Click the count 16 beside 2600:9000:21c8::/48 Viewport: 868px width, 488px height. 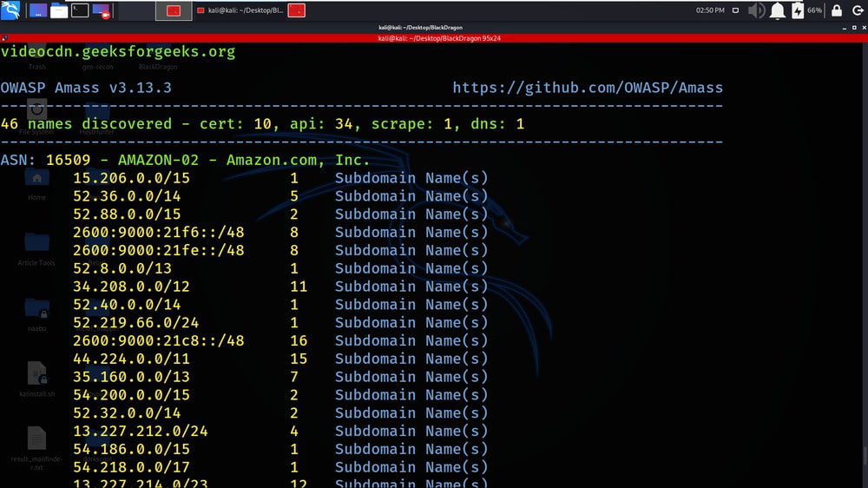(x=299, y=341)
